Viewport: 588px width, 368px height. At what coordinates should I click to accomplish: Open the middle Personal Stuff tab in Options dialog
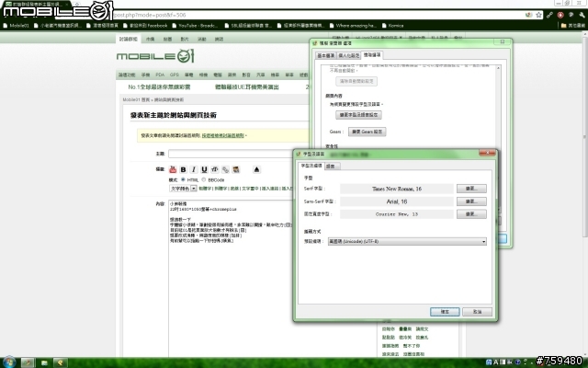pyautogui.click(x=349, y=55)
